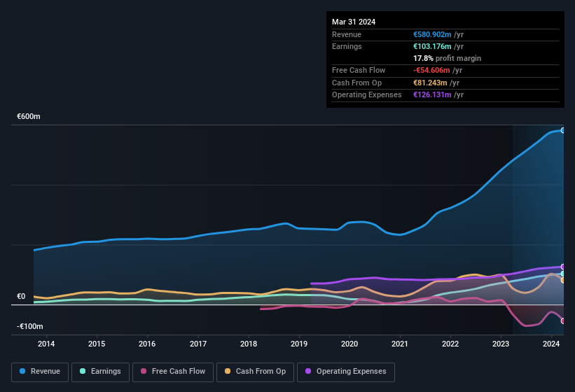Select the 2019 label on the x-axis
Viewport: 575px width, 392px height.
[x=299, y=344]
